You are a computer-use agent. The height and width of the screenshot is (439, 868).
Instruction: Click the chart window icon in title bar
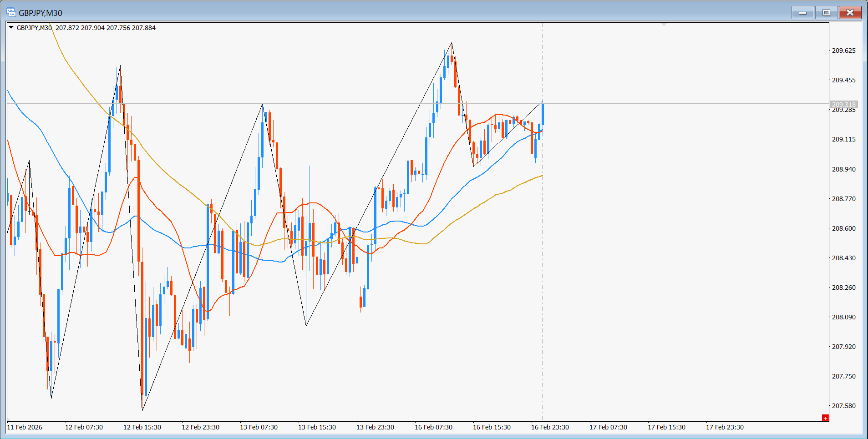coord(11,12)
